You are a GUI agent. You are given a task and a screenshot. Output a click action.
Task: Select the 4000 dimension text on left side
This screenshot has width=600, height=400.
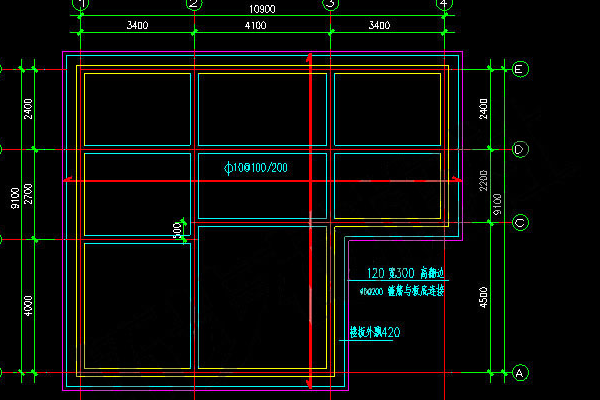click(x=28, y=306)
